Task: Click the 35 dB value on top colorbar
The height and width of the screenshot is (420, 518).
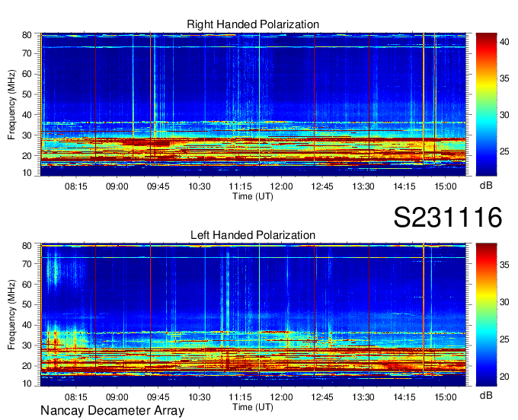Action: [x=504, y=78]
